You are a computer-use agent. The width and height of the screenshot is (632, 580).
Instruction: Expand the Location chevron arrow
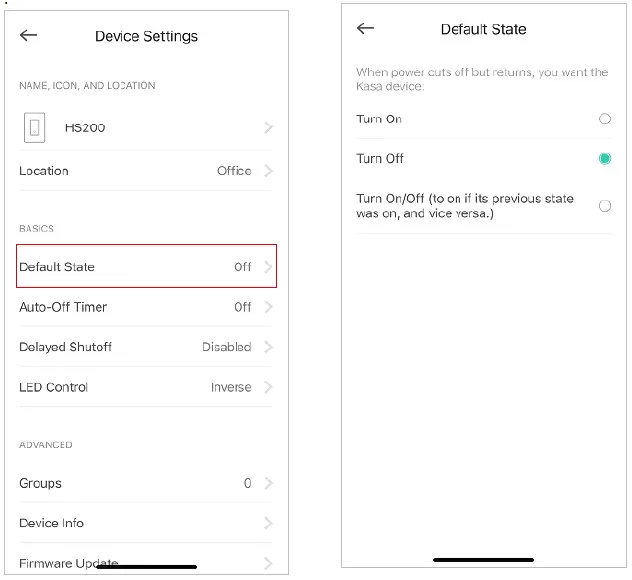268,171
